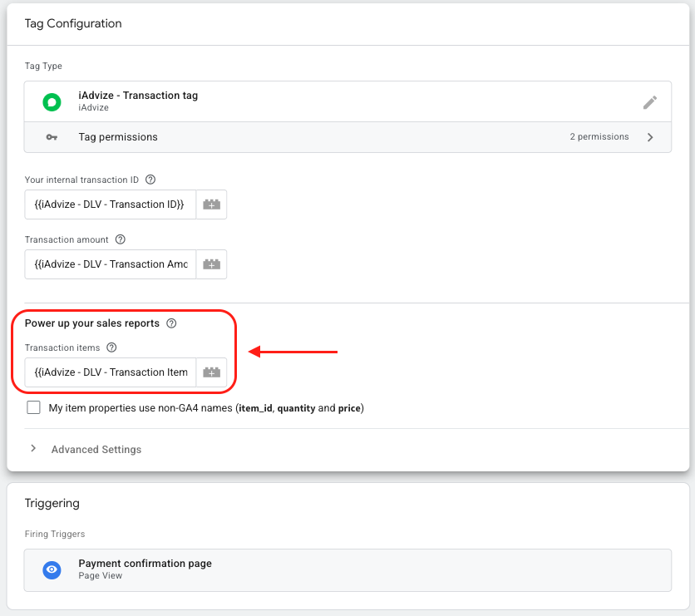Click the blue Page View eye icon
The height and width of the screenshot is (616, 695).
click(x=52, y=569)
